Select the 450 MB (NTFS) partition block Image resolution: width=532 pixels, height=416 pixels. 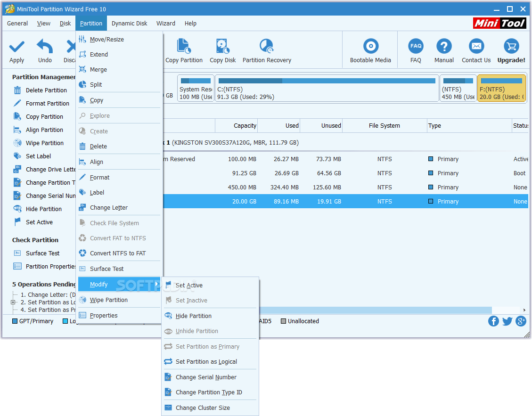(458, 88)
